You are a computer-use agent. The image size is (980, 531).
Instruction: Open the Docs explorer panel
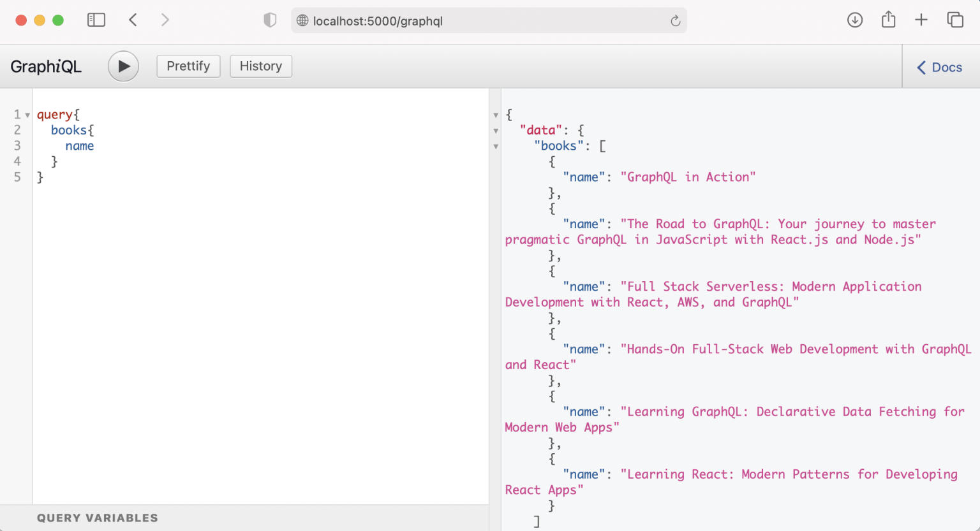point(940,67)
